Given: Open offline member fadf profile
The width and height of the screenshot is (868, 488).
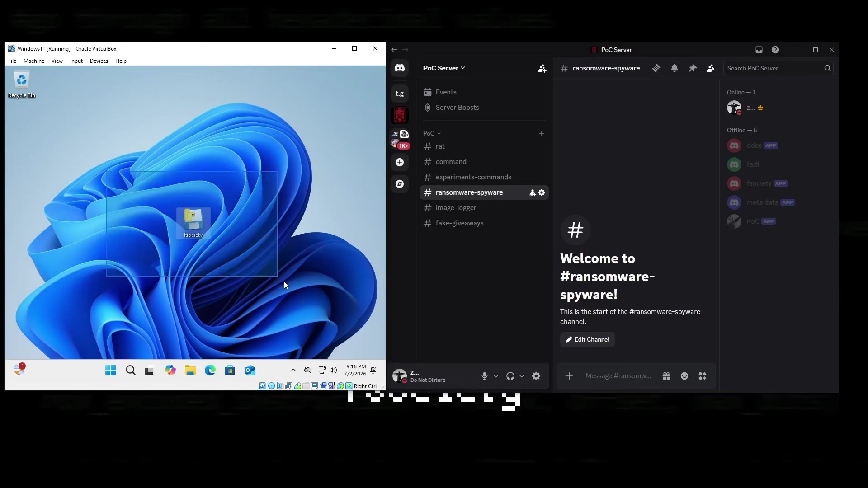Looking at the screenshot, I should pos(780,164).
